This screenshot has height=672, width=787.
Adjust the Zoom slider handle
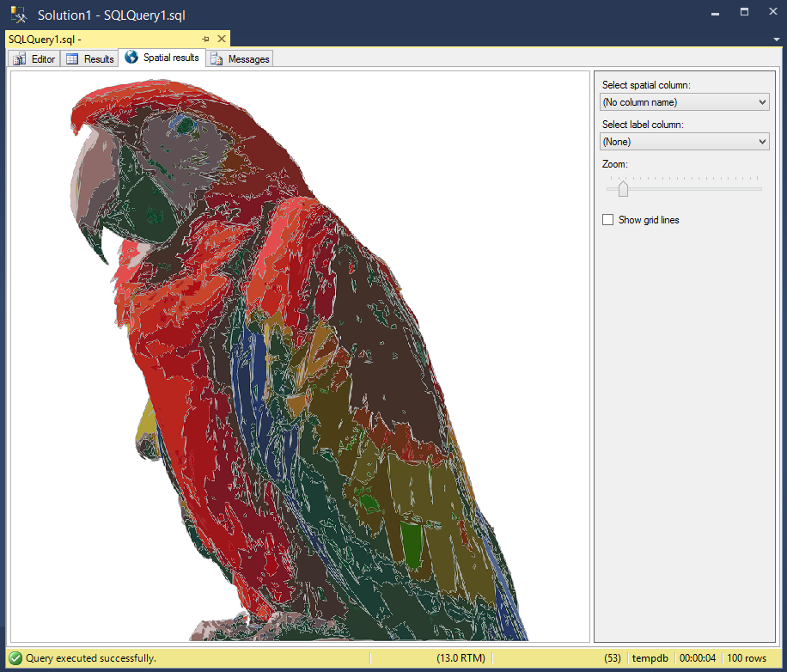click(x=622, y=187)
